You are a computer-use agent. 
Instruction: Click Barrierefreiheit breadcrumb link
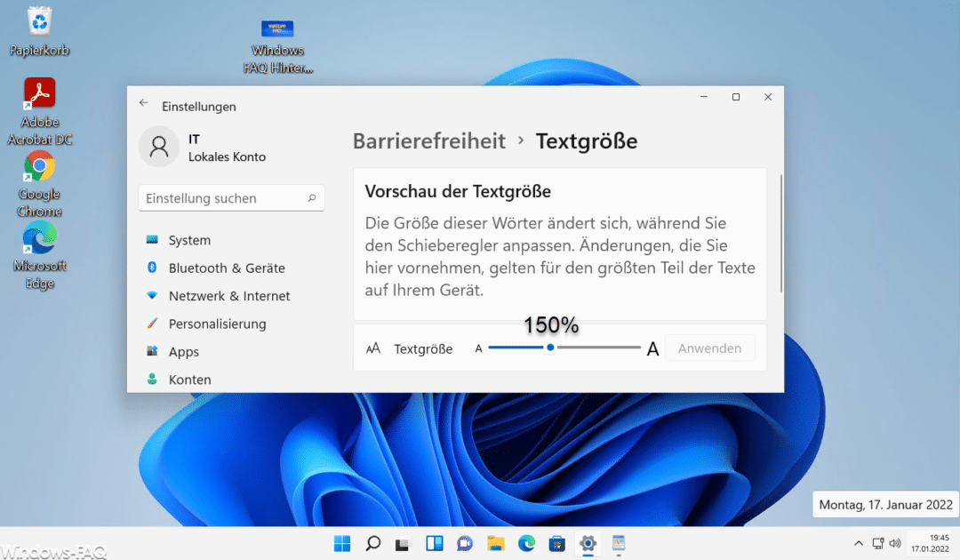coord(429,141)
